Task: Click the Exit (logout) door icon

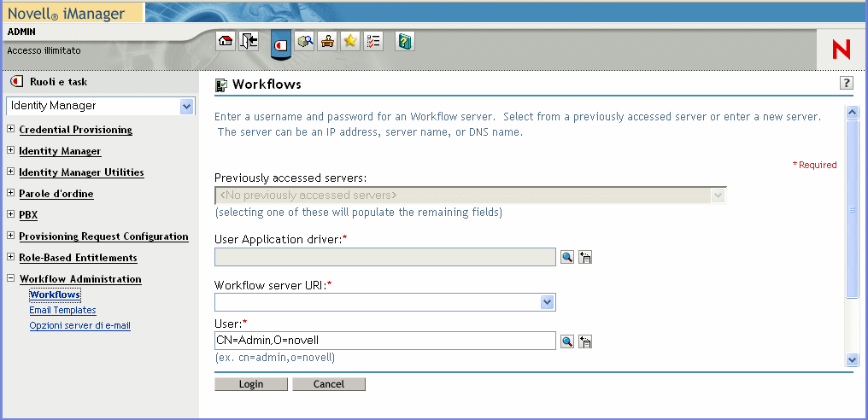Action: tap(249, 41)
